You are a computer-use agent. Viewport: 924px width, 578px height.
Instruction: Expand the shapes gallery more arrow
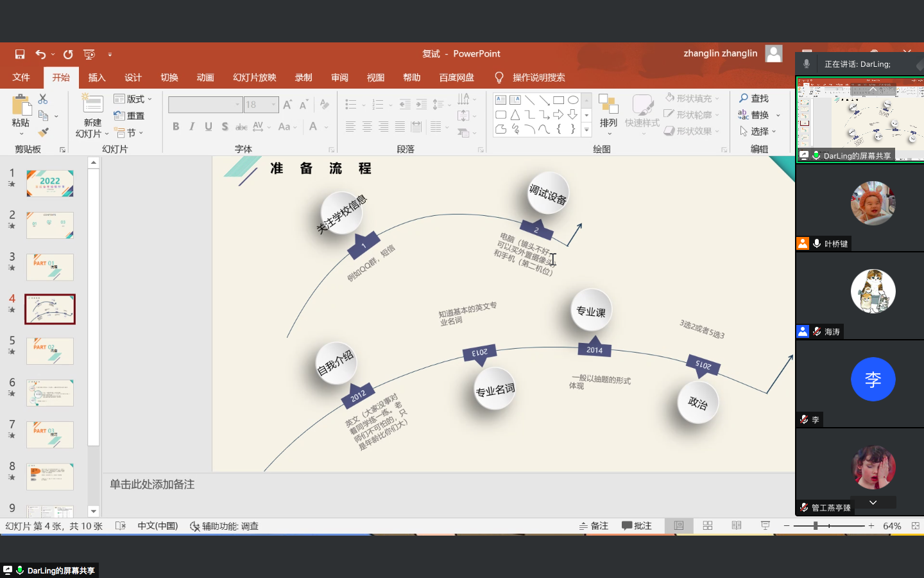(586, 130)
